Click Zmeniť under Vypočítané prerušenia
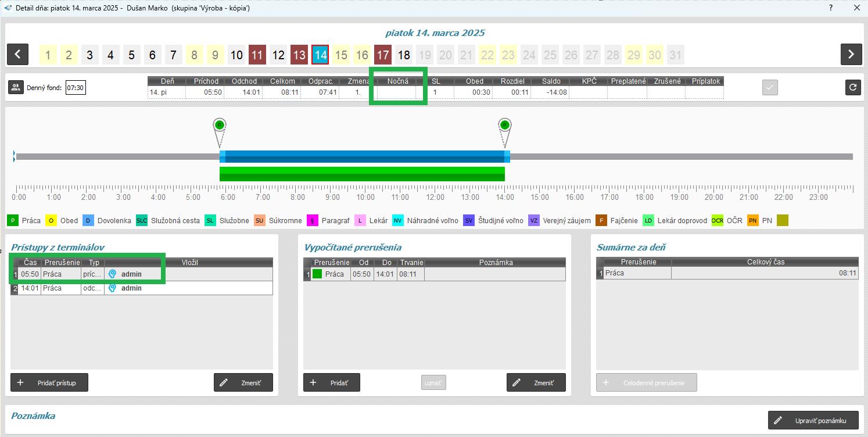Screen dimensions: 868x437 click(x=536, y=383)
